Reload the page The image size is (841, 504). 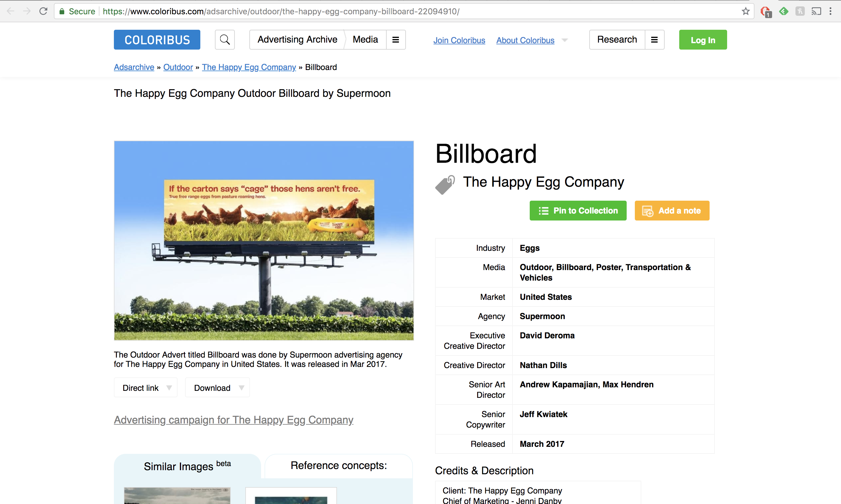point(43,11)
